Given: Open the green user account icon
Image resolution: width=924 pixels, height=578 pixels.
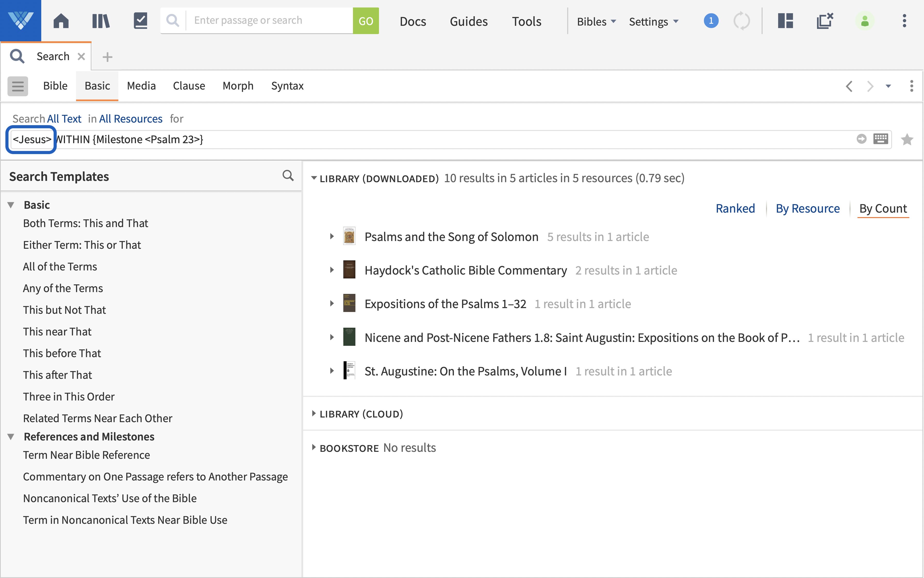Looking at the screenshot, I should [x=865, y=21].
